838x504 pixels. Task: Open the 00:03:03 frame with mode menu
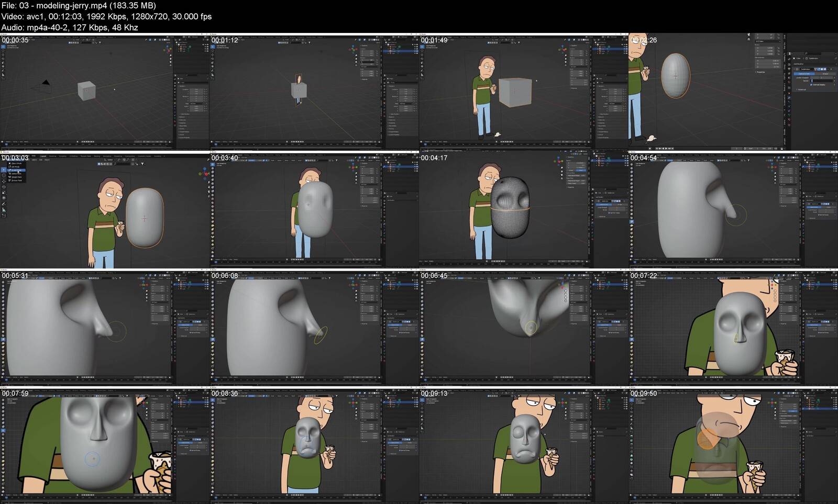click(x=105, y=210)
